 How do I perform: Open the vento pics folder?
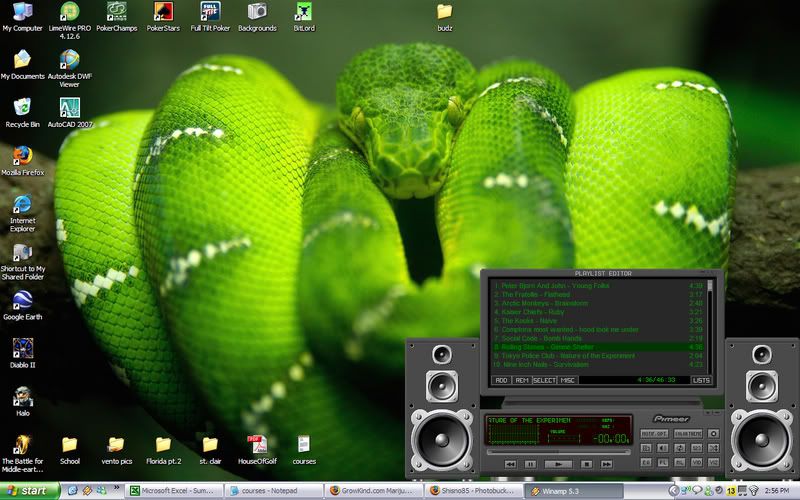pos(116,450)
